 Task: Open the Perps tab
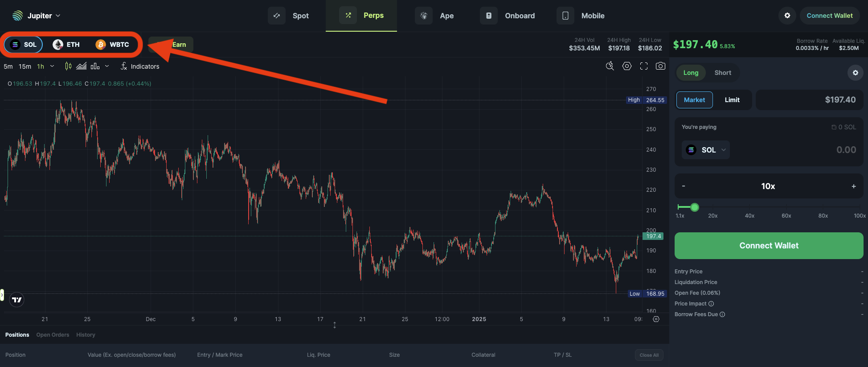[361, 16]
